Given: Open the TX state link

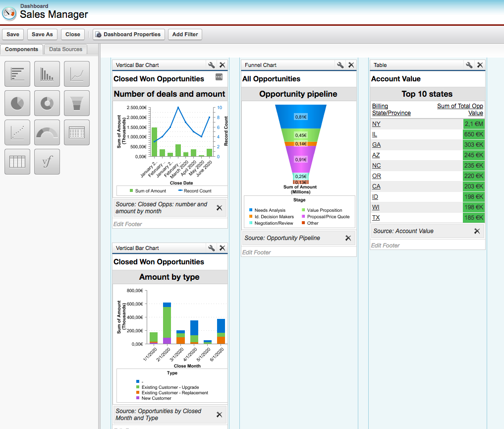Looking at the screenshot, I should tap(376, 218).
